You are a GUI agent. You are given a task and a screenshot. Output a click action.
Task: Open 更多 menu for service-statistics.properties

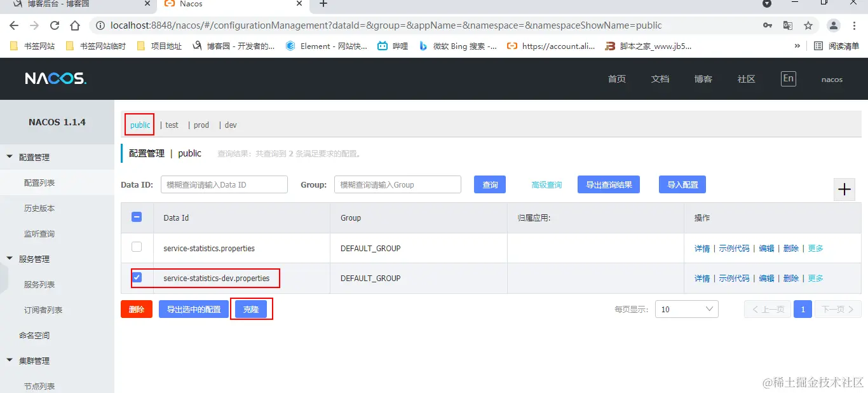pyautogui.click(x=815, y=248)
